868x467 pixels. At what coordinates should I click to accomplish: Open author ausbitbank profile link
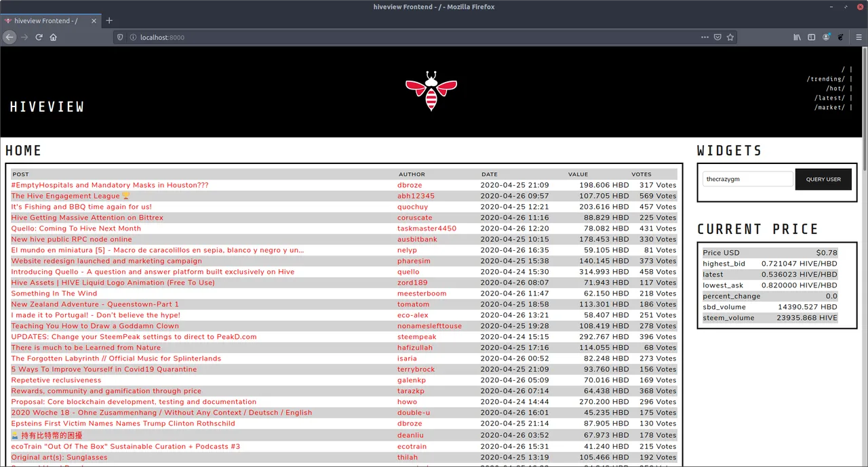(x=417, y=239)
